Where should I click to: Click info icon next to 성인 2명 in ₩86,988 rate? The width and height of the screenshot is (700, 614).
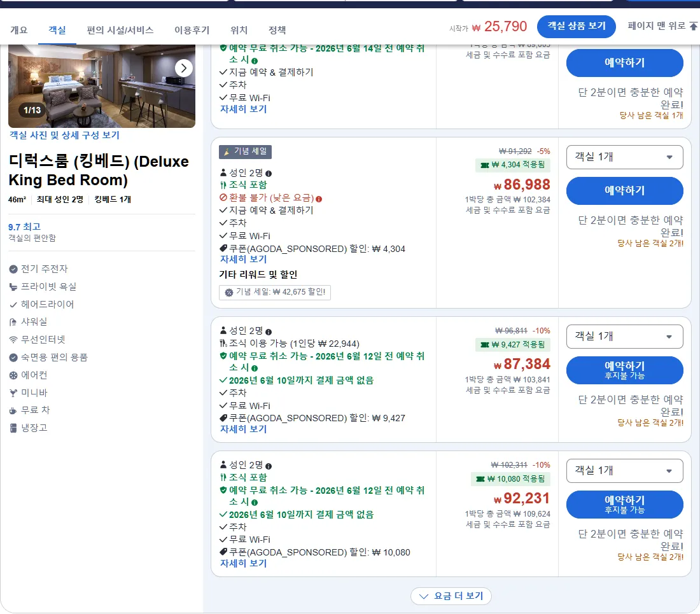[269, 174]
